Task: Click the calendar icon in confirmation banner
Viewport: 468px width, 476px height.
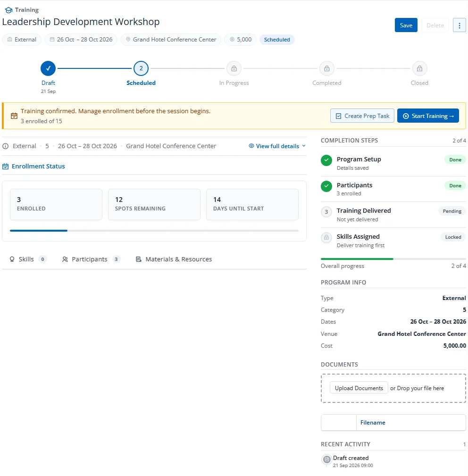Action: click(14, 116)
